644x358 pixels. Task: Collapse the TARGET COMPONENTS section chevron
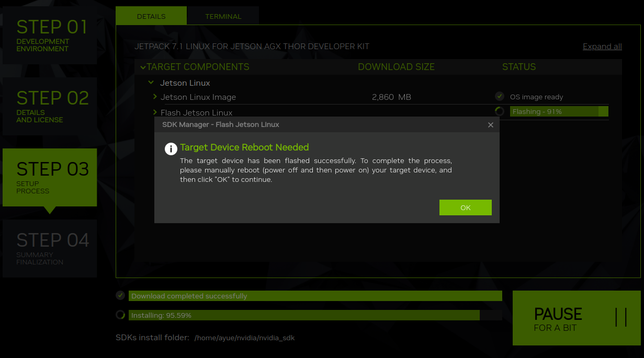[x=143, y=67]
